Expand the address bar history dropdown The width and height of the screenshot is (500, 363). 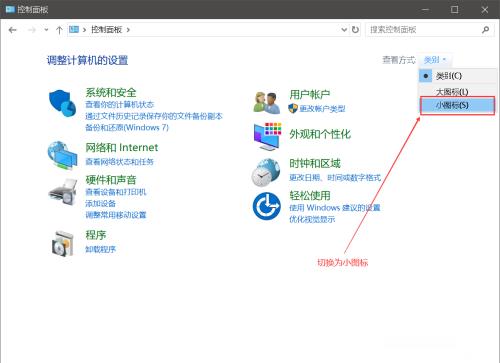click(x=344, y=30)
